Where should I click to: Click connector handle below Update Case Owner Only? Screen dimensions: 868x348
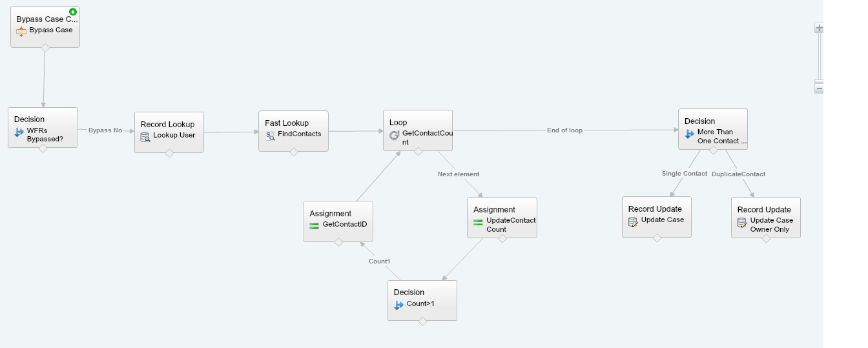(766, 238)
